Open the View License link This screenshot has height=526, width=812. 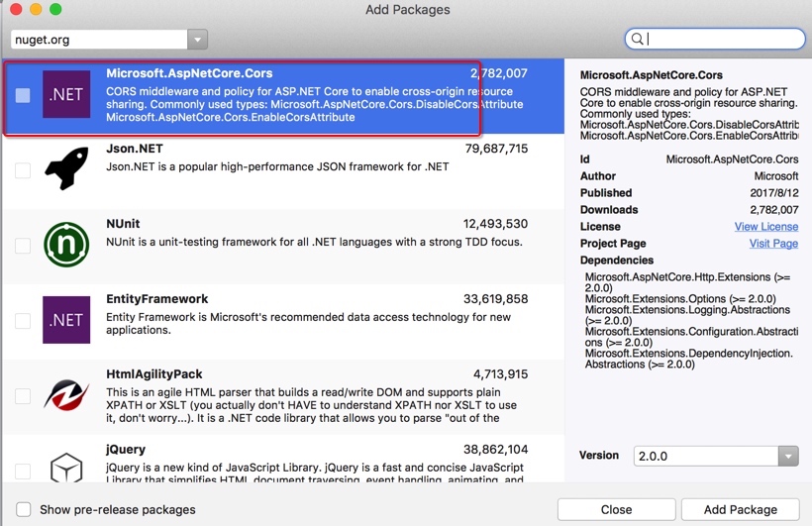765,227
